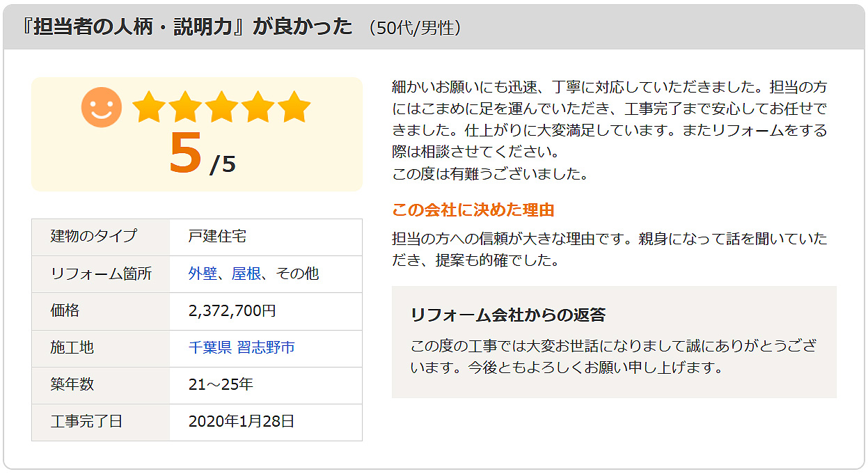
Task: Click the reviewer info (50代/男性)
Action: [416, 28]
